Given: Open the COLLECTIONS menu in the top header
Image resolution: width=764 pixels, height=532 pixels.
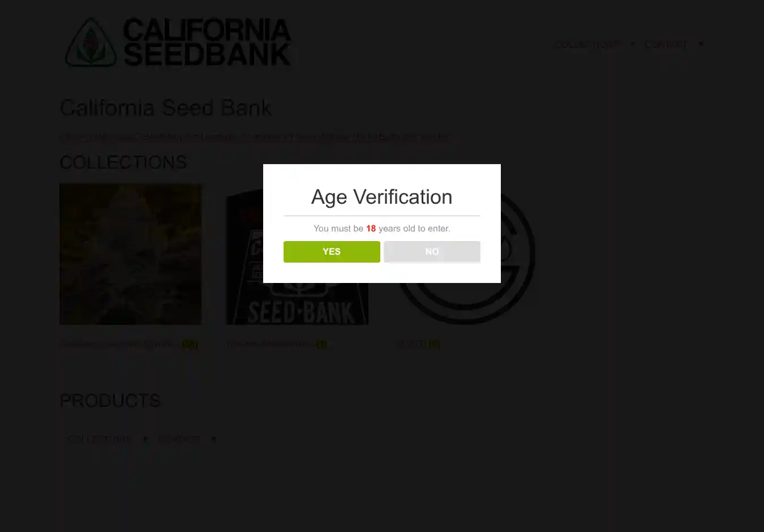Looking at the screenshot, I should click(587, 44).
